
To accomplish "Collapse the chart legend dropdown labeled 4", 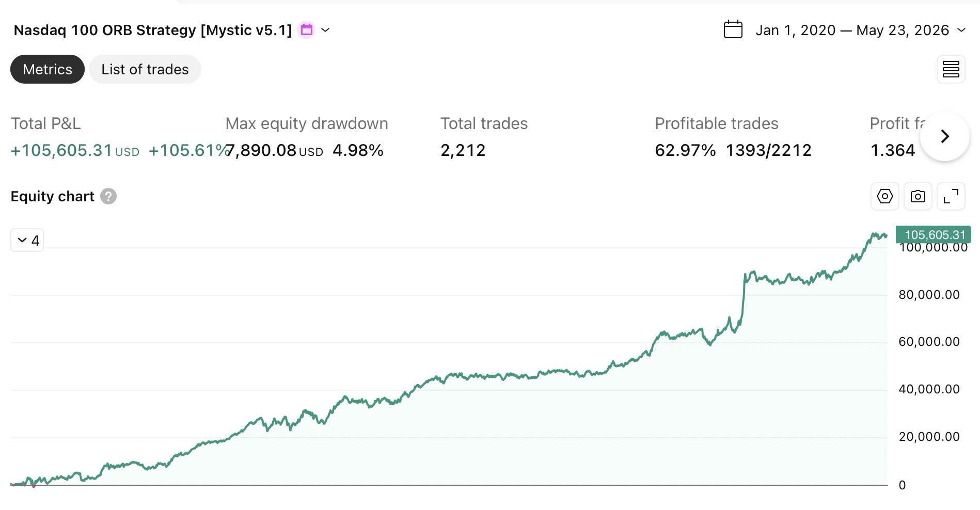I will coord(27,240).
